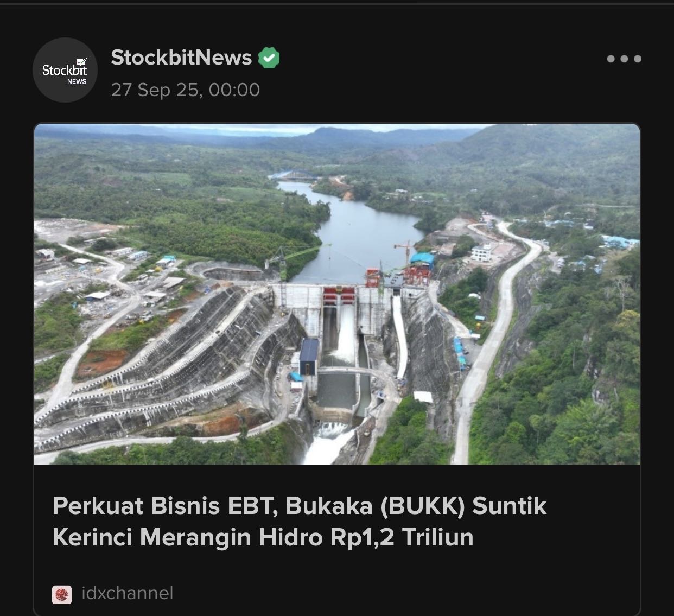Open the Bukaka (BUKK) article headline
This screenshot has width=674, height=616.
pyautogui.click(x=300, y=522)
